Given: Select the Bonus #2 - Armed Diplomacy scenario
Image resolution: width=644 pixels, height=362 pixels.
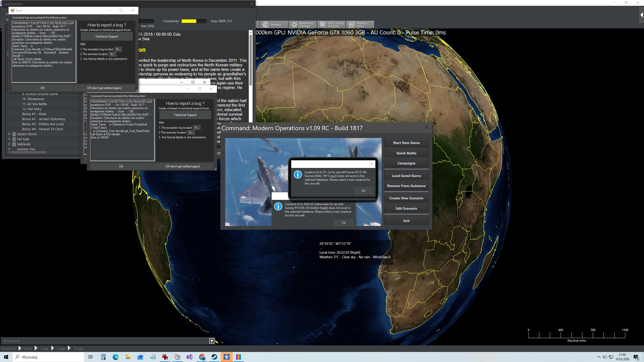Looking at the screenshot, I should [44, 119].
